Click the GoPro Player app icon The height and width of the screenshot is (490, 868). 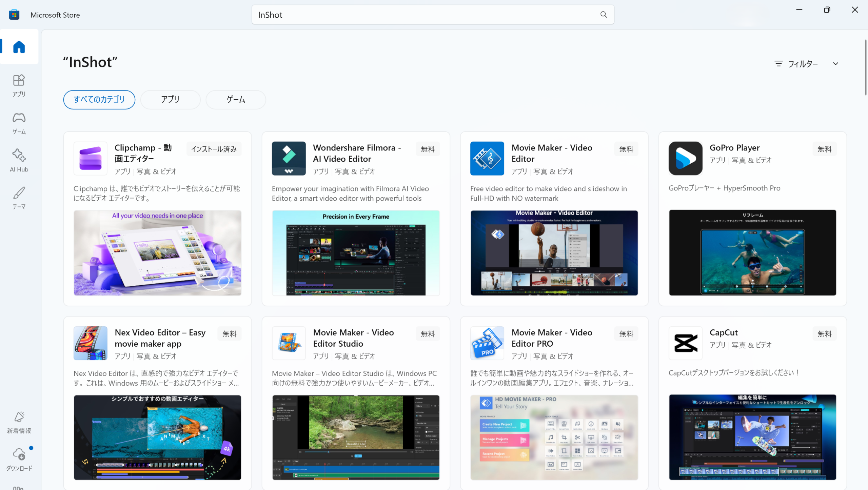685,158
